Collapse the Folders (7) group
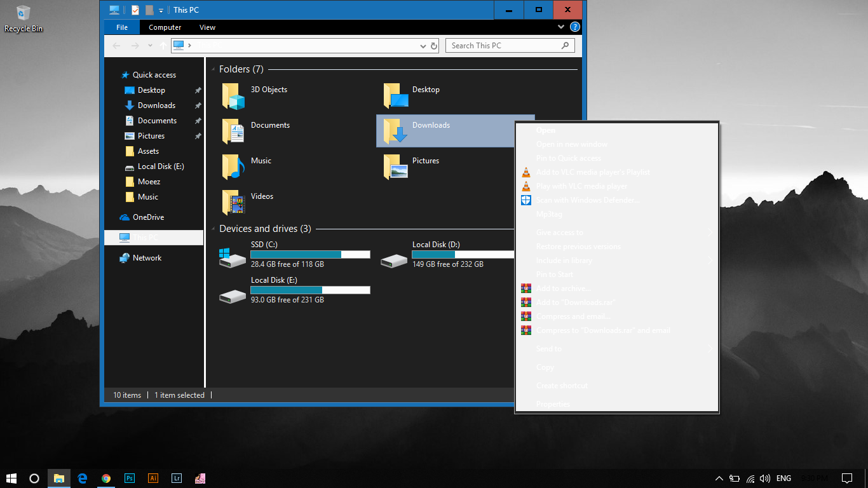The height and width of the screenshot is (488, 868). click(x=212, y=69)
